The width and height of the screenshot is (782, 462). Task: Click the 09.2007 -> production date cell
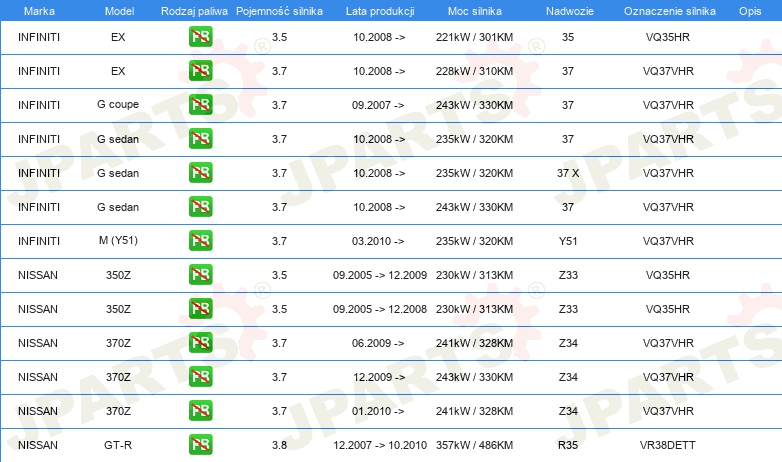pyautogui.click(x=378, y=105)
